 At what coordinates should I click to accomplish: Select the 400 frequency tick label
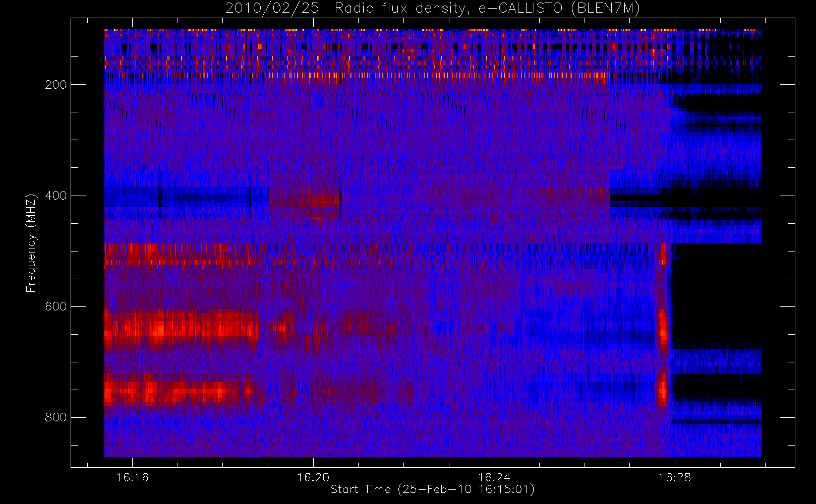pos(55,196)
